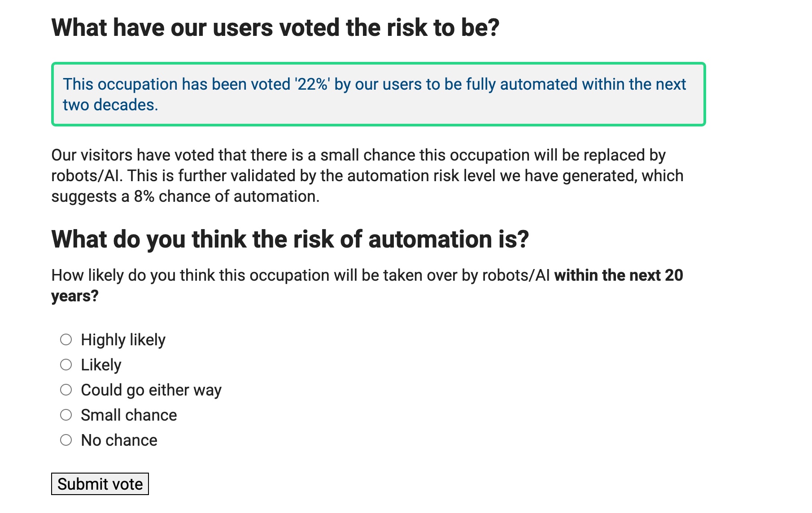
Task: Click the '8% chance of automation' text
Action: coord(227,196)
